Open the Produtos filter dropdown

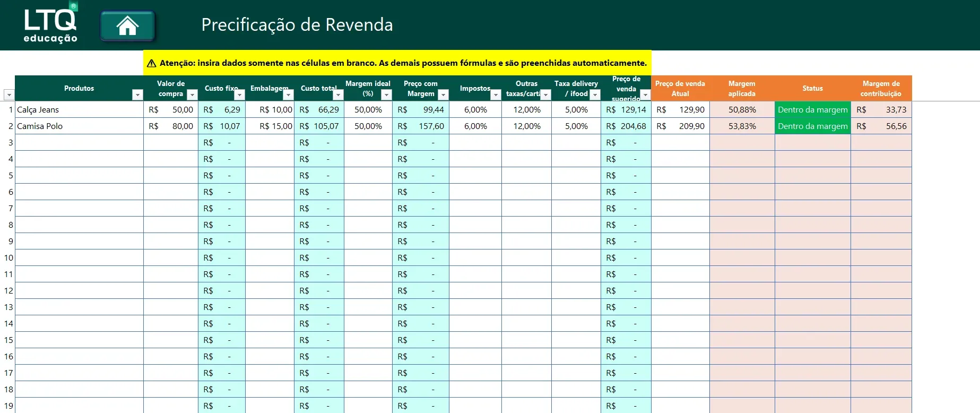(137, 94)
